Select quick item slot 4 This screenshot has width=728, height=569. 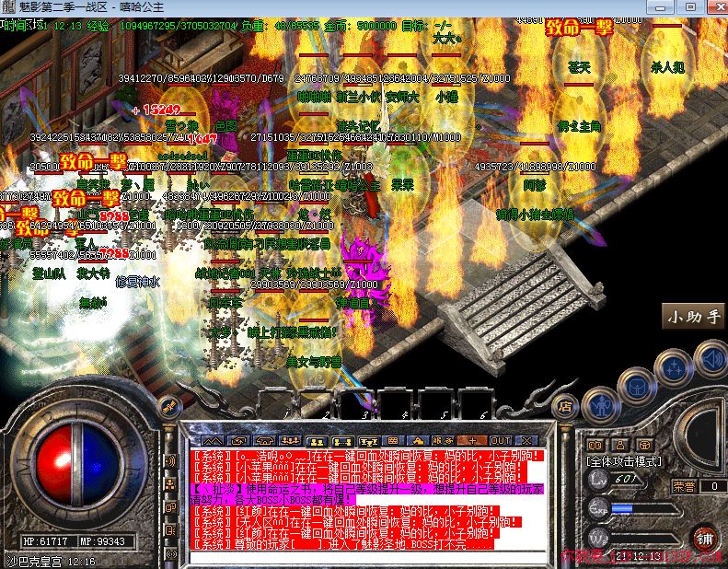tap(394, 403)
